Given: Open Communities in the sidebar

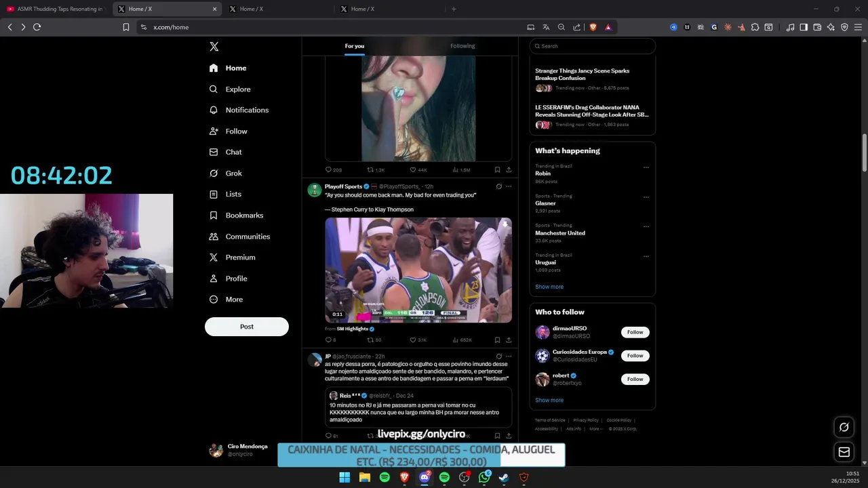Looking at the screenshot, I should click(x=239, y=237).
